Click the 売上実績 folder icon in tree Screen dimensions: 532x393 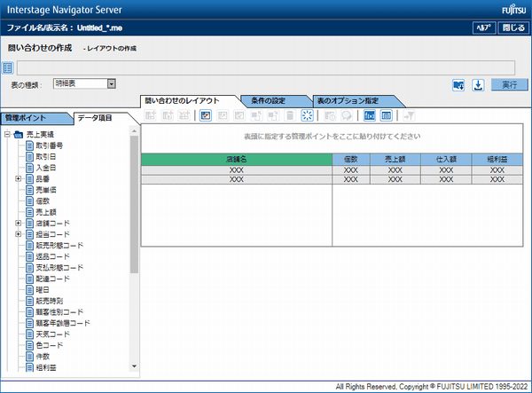point(18,135)
